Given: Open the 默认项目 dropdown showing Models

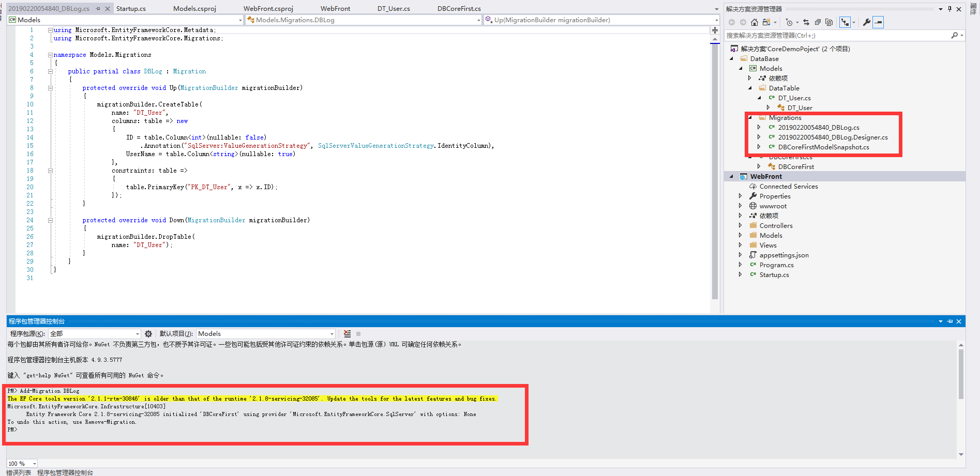Looking at the screenshot, I should 331,334.
